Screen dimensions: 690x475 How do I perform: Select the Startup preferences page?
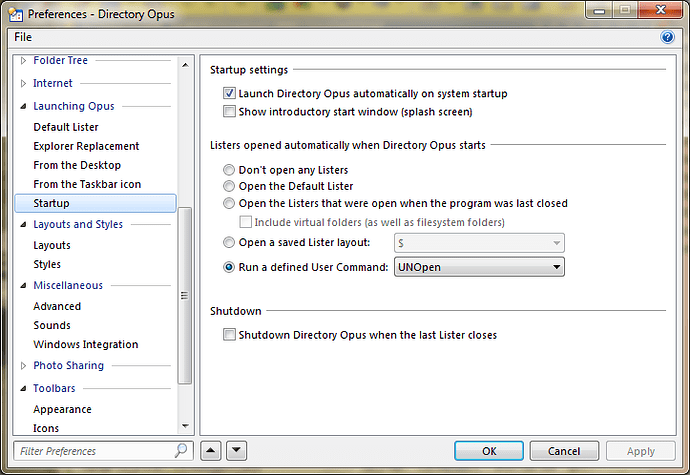tap(95, 203)
